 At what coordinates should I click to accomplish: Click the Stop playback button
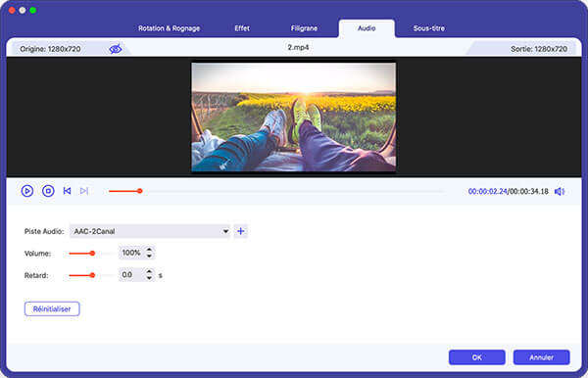48,191
